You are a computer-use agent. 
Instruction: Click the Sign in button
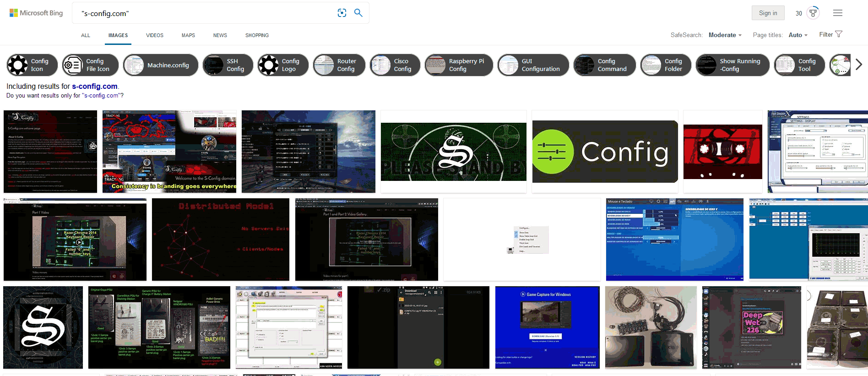click(768, 13)
